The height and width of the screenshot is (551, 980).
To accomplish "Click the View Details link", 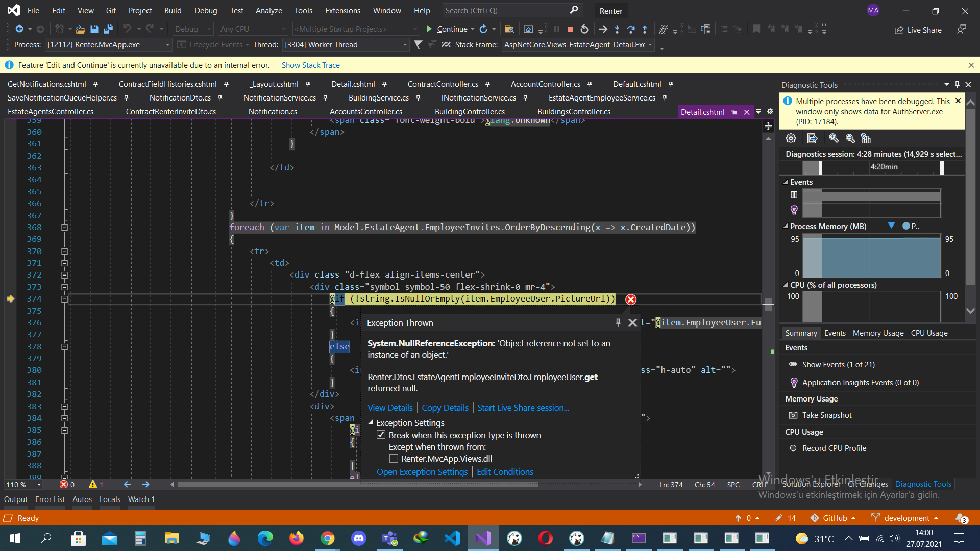I will point(390,408).
